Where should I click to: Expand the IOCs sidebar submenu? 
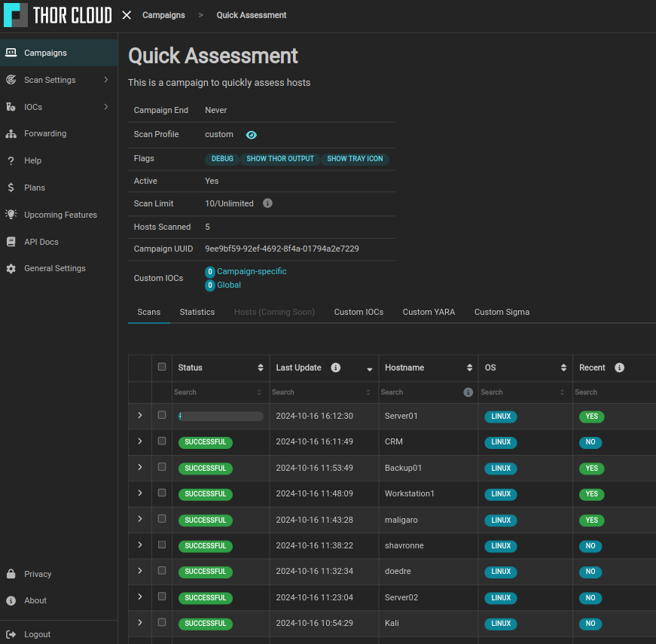(x=106, y=107)
